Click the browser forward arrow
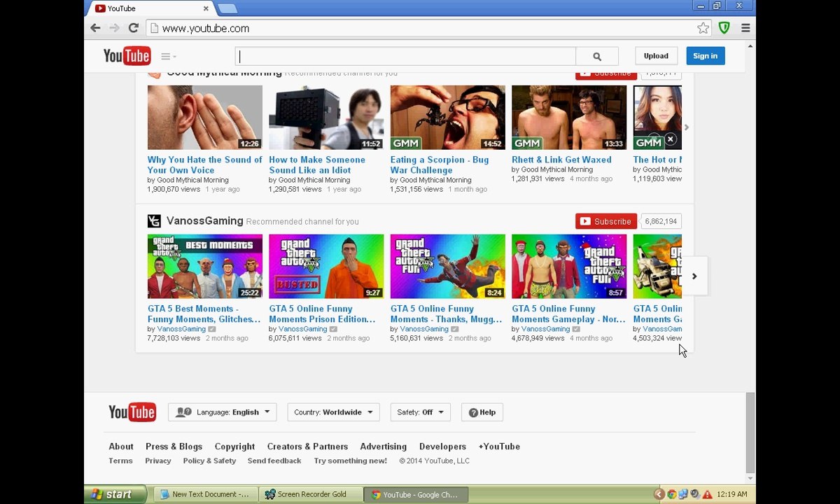Screen dimensions: 840x504 (114, 28)
